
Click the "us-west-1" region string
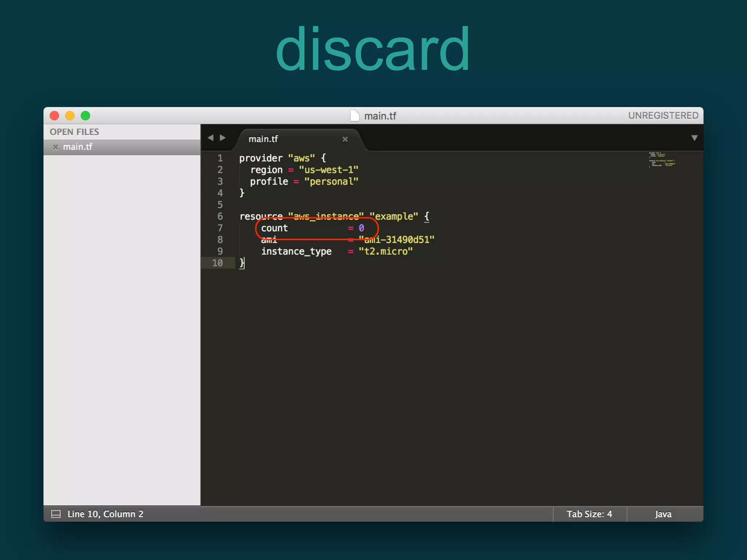pos(329,170)
